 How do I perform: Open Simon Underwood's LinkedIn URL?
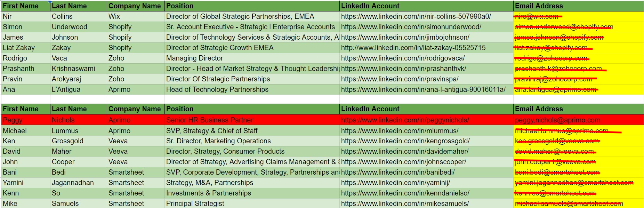point(411,27)
